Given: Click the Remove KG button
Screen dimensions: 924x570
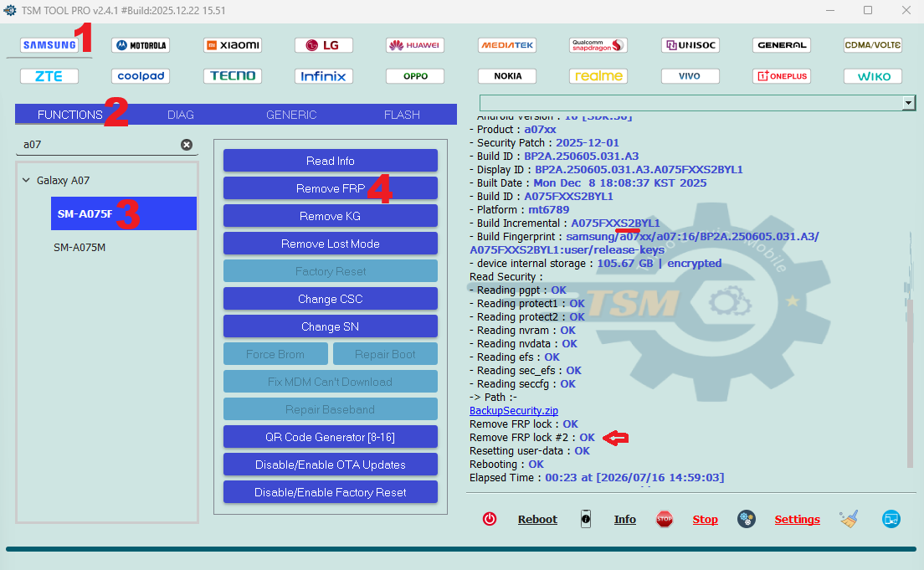Looking at the screenshot, I should [x=330, y=216].
